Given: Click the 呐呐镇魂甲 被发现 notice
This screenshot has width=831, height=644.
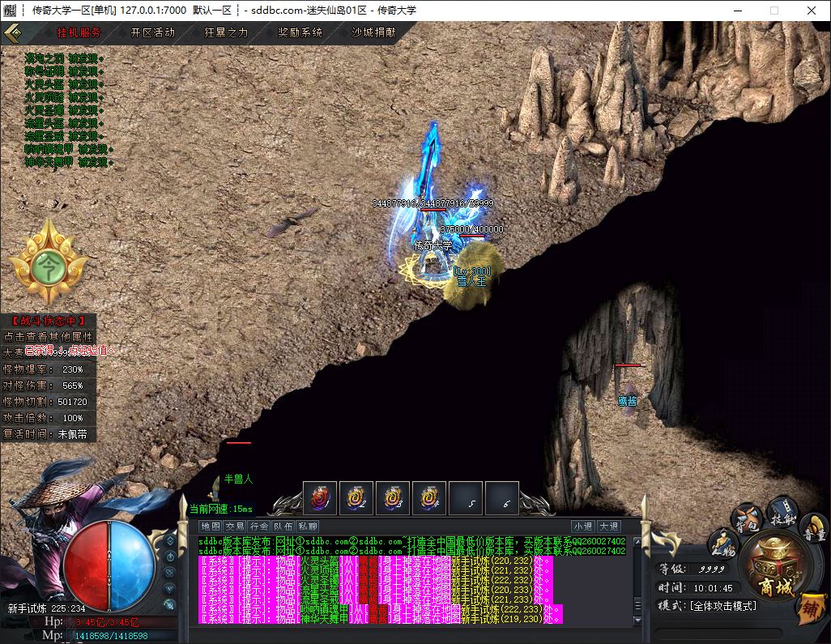Looking at the screenshot, I should pyautogui.click(x=68, y=149).
